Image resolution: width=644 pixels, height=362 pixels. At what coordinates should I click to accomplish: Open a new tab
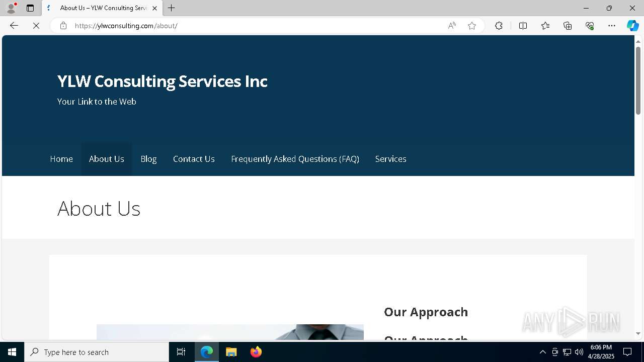coord(172,8)
